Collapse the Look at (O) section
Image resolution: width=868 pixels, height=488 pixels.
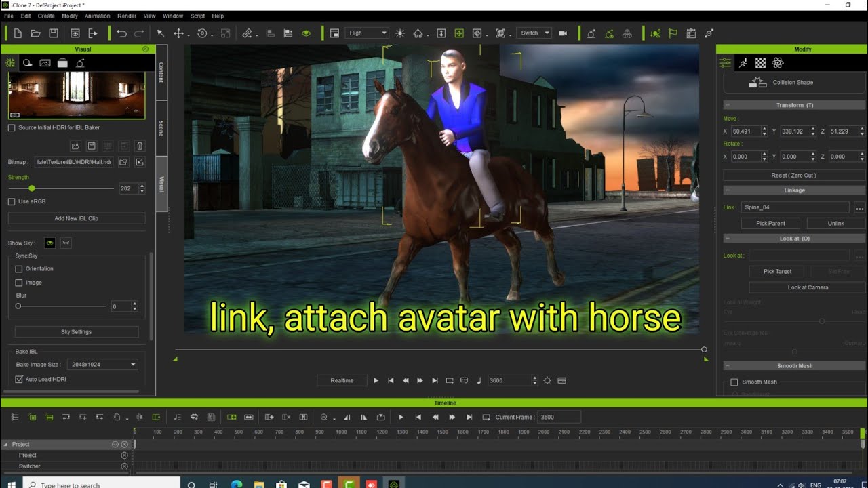pos(727,239)
